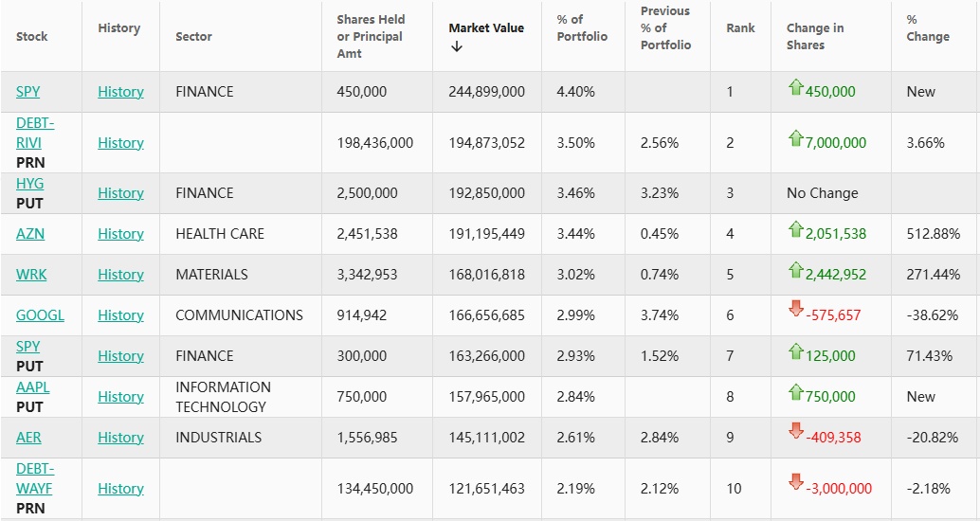Image resolution: width=980 pixels, height=521 pixels.
Task: Click green up arrow in WRK row
Action: (x=795, y=271)
